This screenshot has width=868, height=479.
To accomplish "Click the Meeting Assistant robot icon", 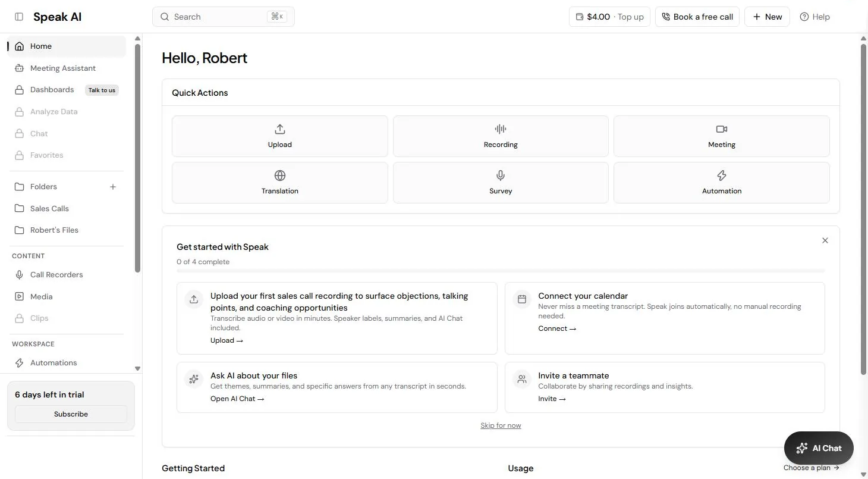I will click(20, 68).
